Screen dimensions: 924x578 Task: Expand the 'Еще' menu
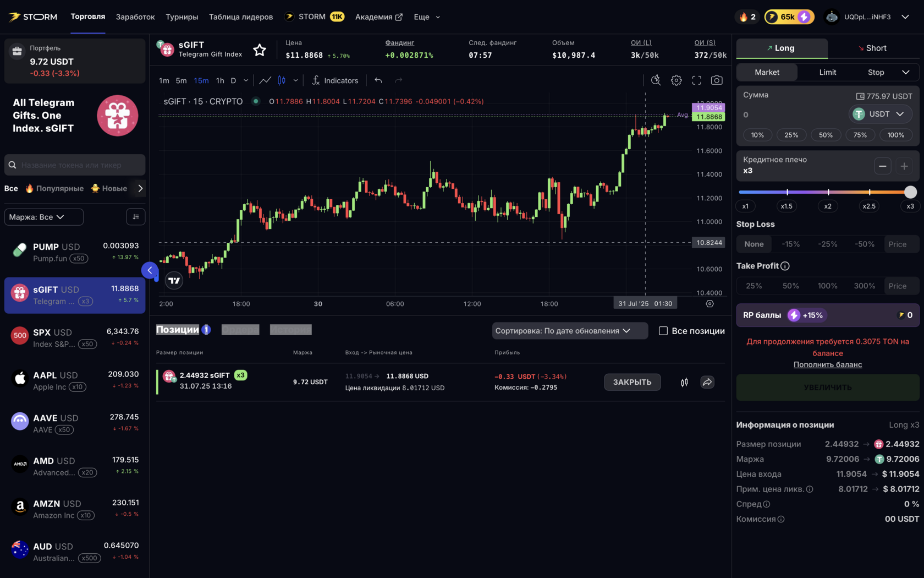(x=427, y=17)
